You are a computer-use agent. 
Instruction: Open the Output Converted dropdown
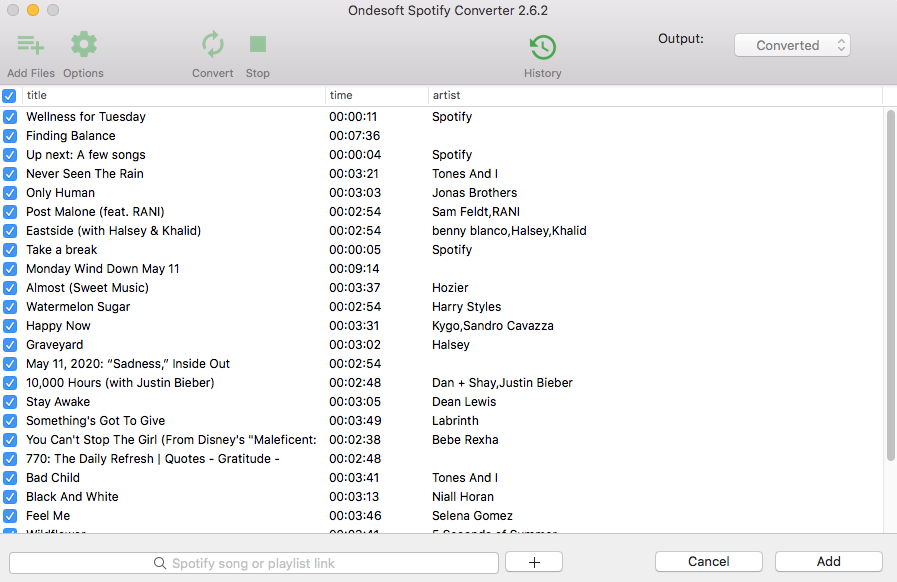coord(792,45)
